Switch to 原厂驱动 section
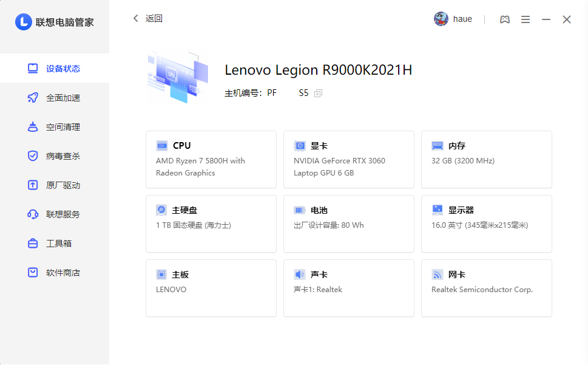The height and width of the screenshot is (365, 588). click(x=55, y=185)
